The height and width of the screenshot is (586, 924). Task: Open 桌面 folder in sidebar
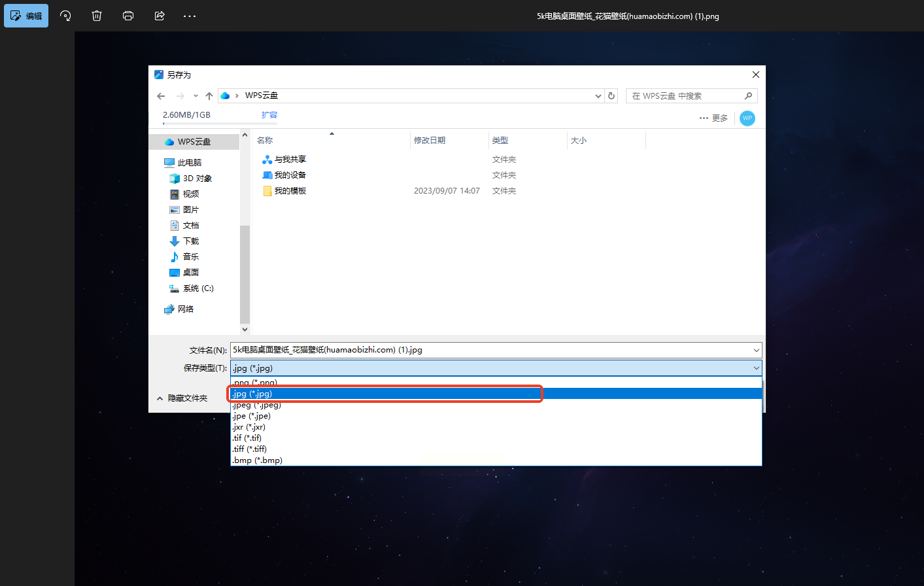[x=184, y=273]
